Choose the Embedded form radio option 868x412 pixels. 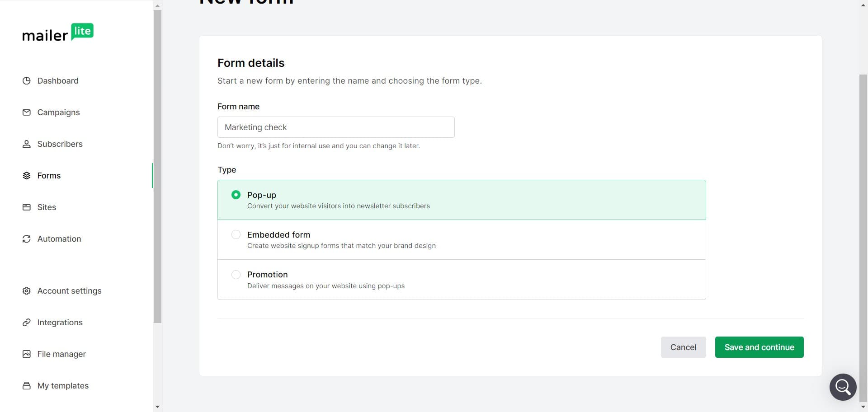point(236,234)
